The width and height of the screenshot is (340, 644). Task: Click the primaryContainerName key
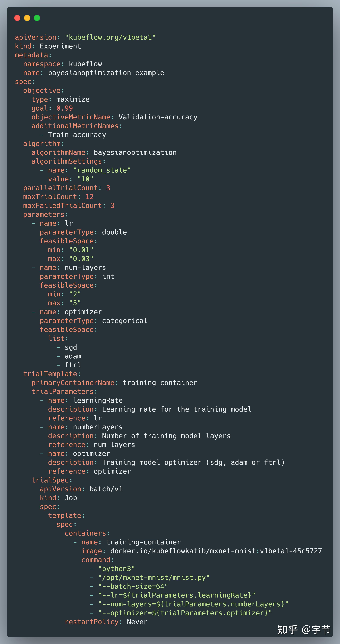coord(73,383)
